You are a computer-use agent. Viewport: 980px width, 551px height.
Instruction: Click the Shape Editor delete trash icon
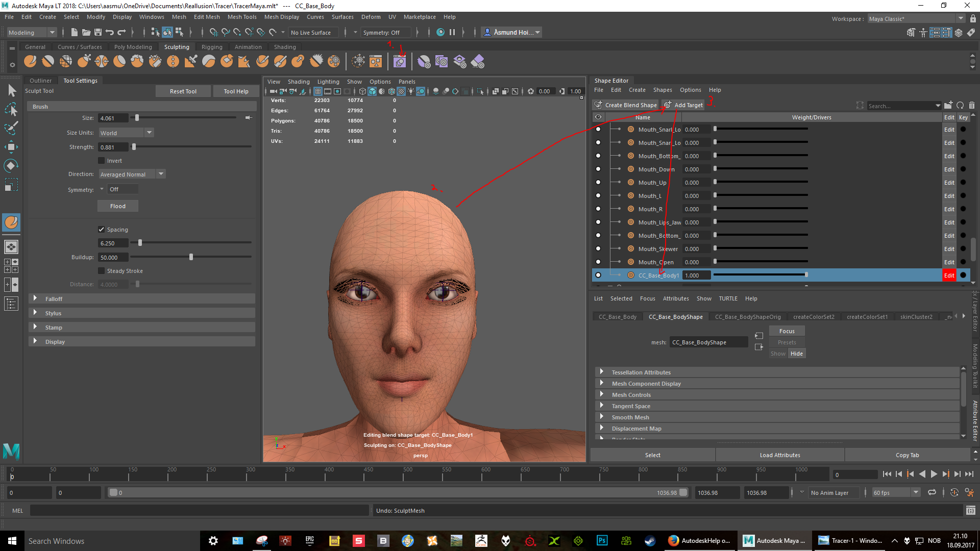pos(972,105)
